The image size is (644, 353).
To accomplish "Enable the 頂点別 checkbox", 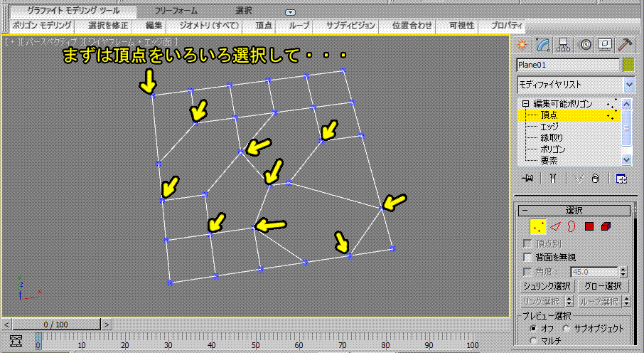I will pyautogui.click(x=527, y=243).
